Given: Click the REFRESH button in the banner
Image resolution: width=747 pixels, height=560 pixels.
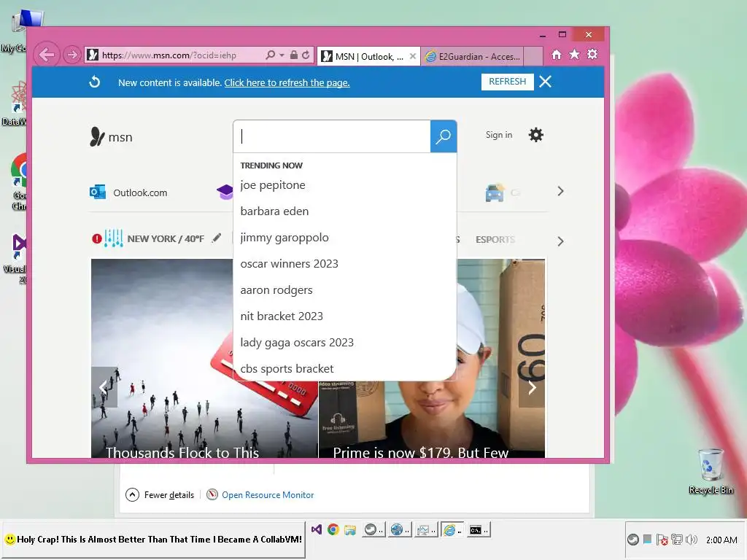Looking at the screenshot, I should pos(508,82).
